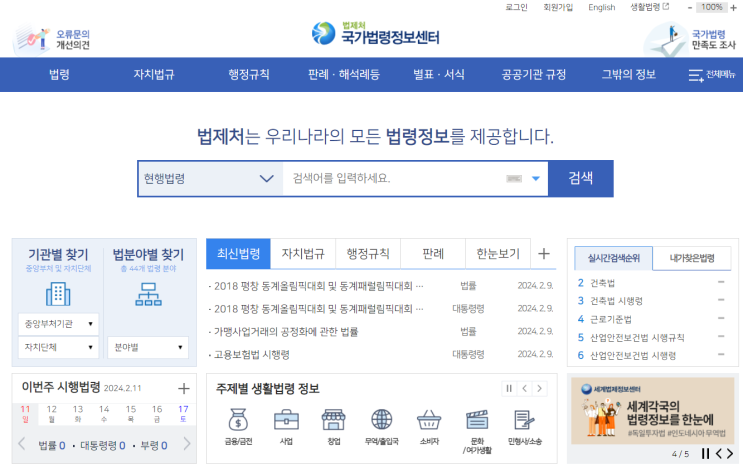Click the zoom-out minus icon next to 100%
743x470 pixels.
(x=690, y=8)
